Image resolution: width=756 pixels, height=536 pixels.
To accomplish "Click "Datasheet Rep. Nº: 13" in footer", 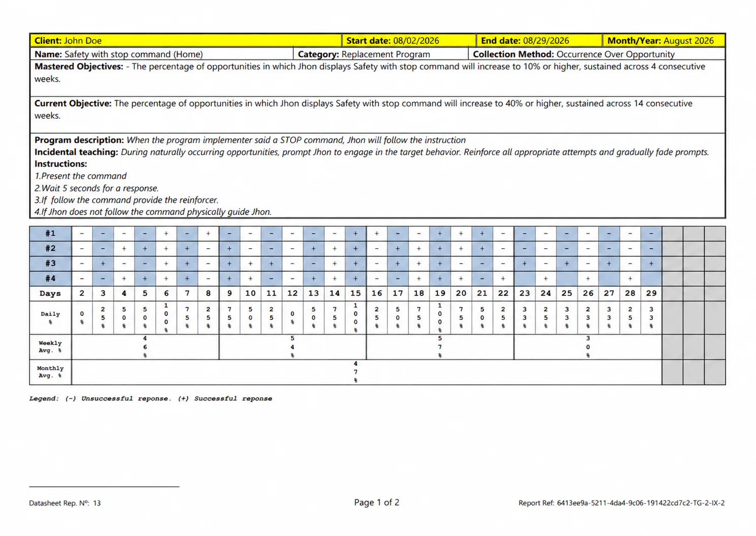I will pos(65,503).
